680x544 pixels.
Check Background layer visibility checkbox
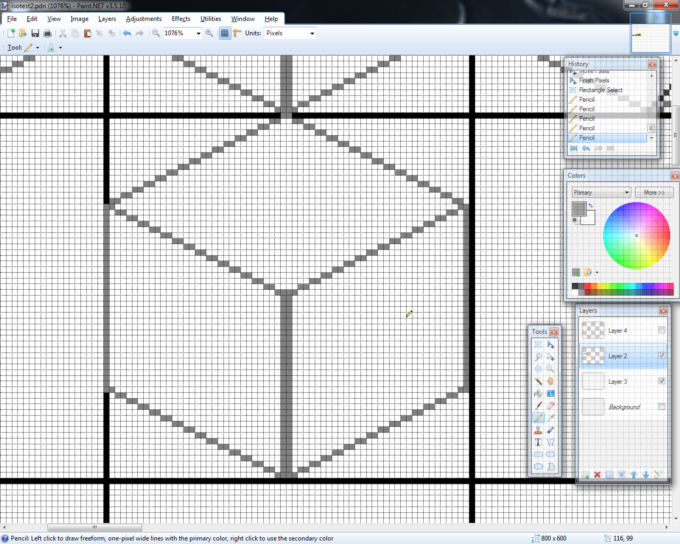(x=661, y=406)
